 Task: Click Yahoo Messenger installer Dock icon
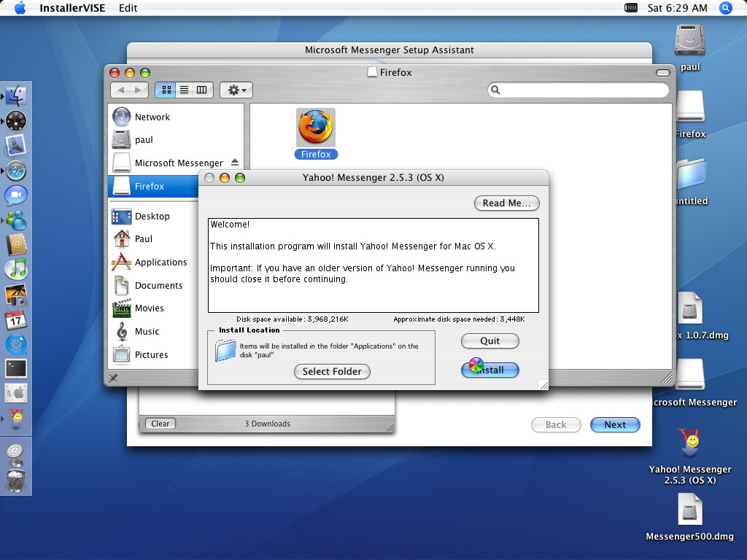(x=16, y=418)
